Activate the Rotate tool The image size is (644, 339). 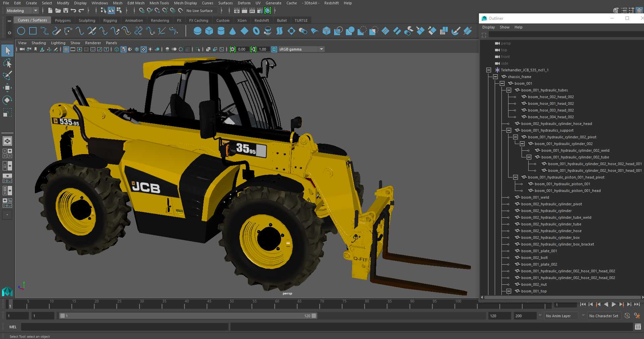coord(7,100)
